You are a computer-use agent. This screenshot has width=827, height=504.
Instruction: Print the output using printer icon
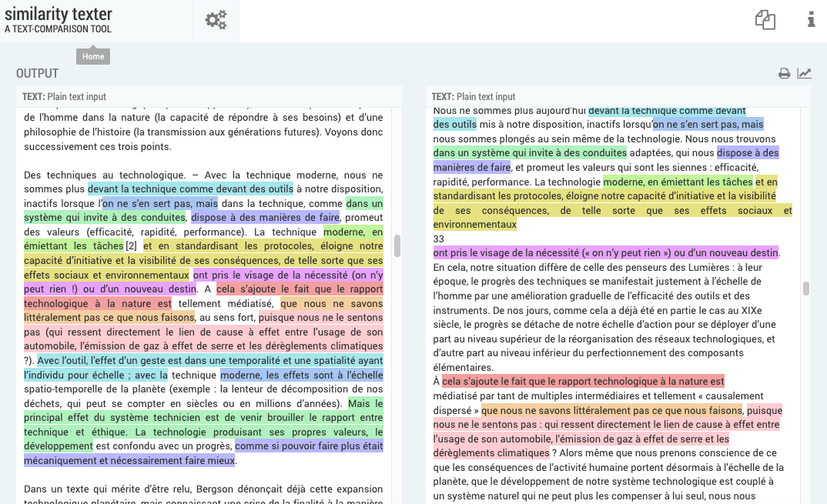784,74
